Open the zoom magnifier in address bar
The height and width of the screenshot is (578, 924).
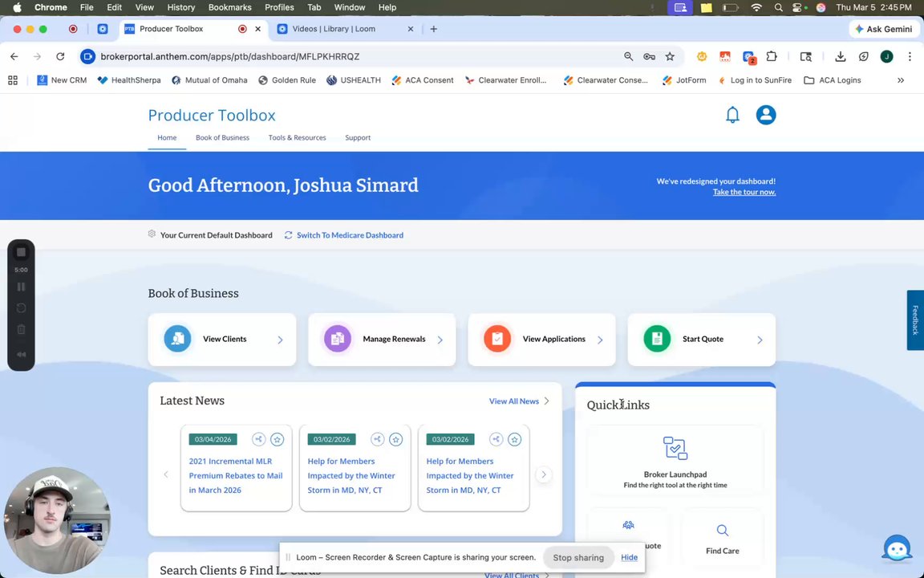629,57
